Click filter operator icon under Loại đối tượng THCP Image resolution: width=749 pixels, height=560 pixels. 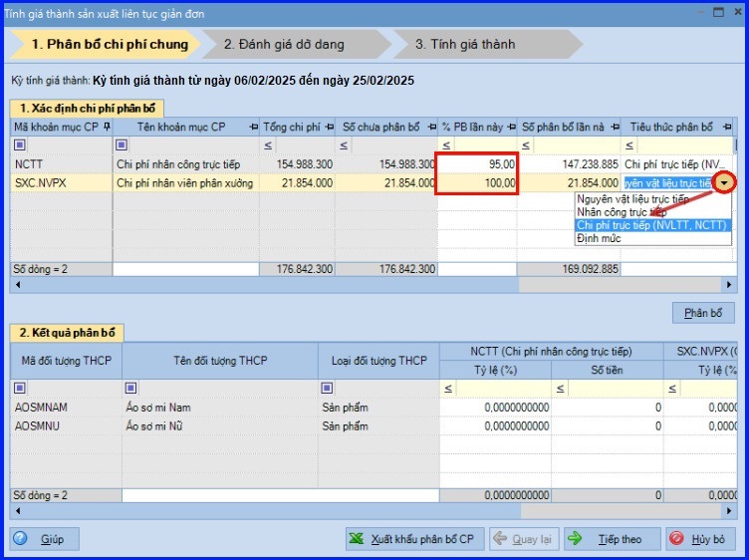click(x=327, y=388)
